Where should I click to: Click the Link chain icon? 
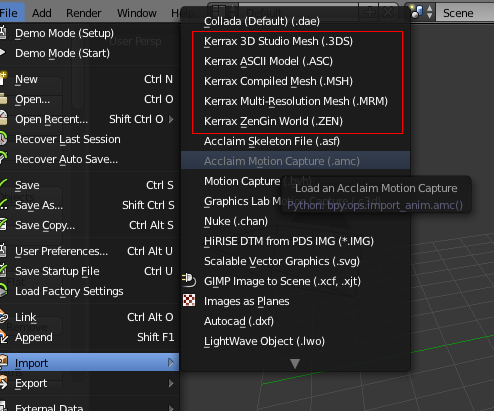[3, 317]
